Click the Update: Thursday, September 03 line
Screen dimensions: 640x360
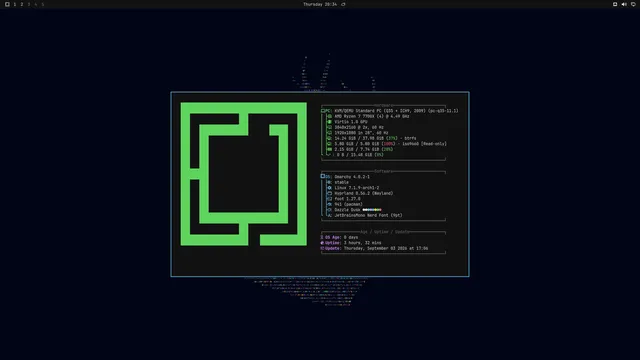pos(374,248)
